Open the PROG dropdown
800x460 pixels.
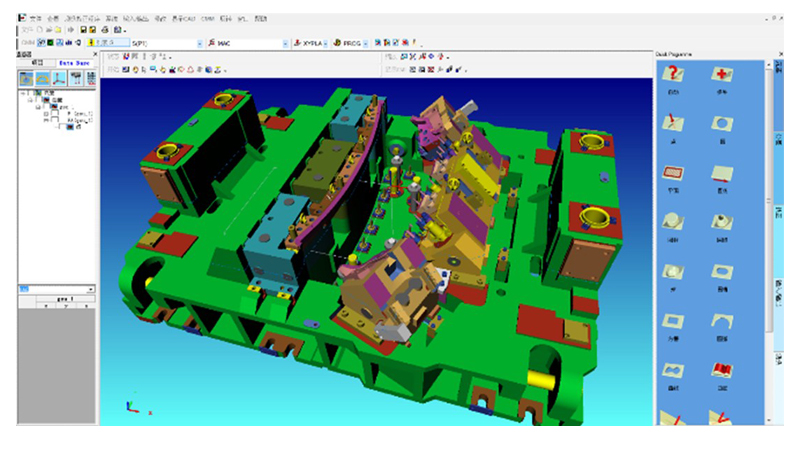(x=367, y=43)
